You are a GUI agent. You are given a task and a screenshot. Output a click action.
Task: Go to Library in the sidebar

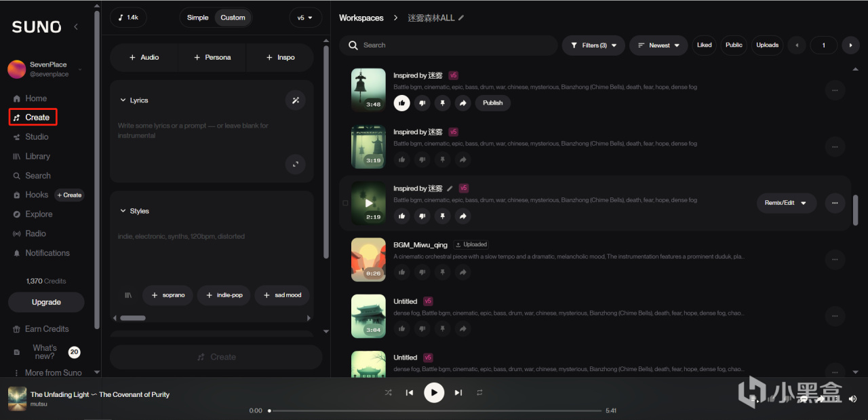pos(31,156)
